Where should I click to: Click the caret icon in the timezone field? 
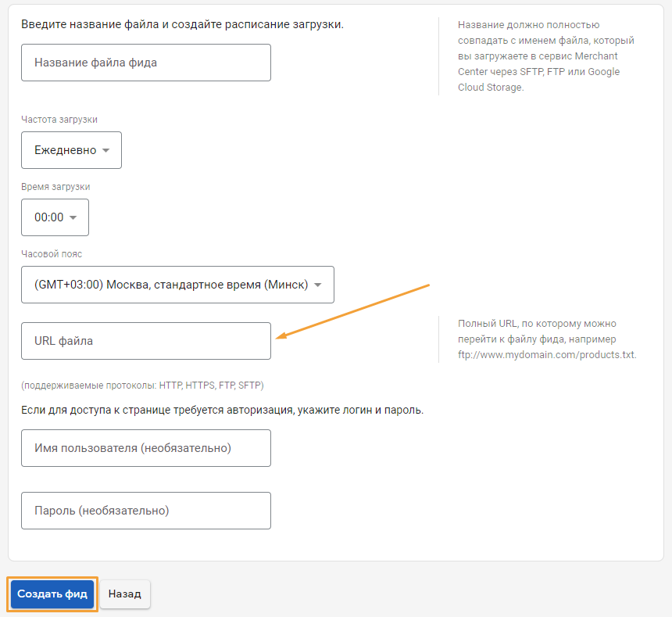point(317,285)
